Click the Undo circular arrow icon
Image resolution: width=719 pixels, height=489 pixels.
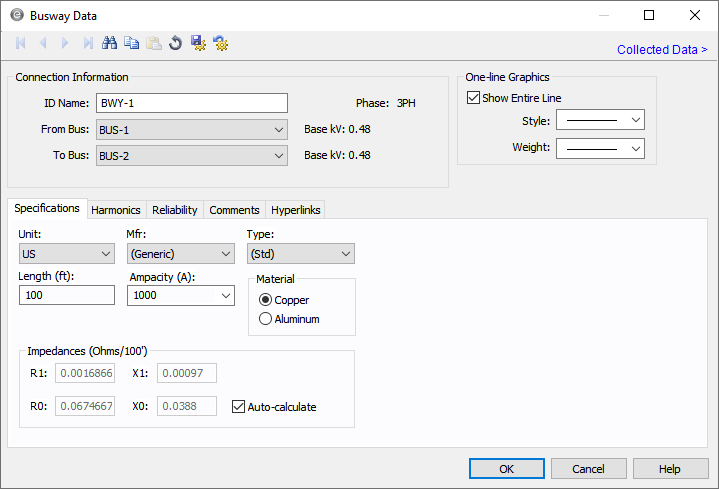pos(175,43)
